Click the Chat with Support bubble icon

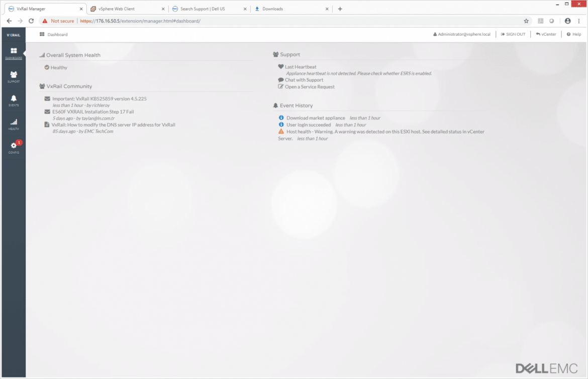(280, 80)
